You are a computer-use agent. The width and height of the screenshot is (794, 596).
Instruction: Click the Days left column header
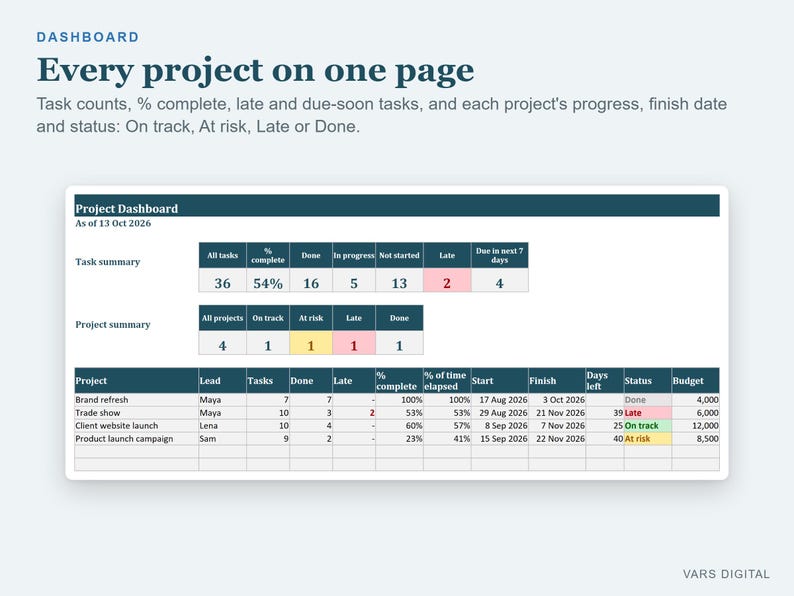pyautogui.click(x=605, y=381)
